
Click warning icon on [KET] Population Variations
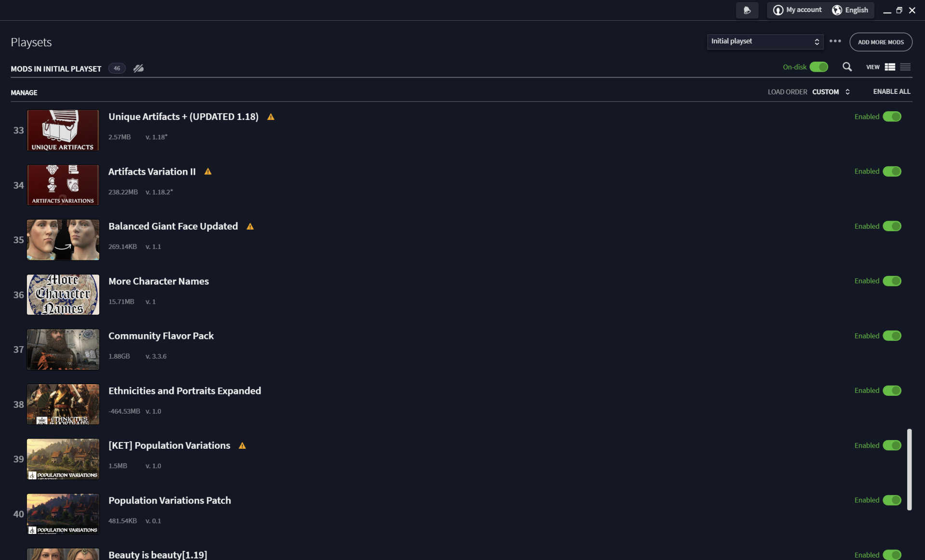pyautogui.click(x=242, y=446)
